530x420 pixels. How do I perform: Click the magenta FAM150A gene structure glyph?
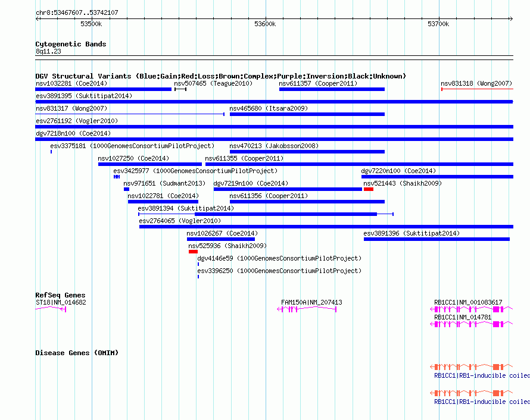click(307, 309)
